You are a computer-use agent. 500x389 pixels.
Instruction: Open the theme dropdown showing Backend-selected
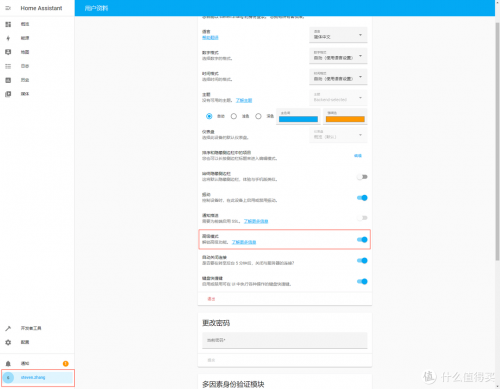338,97
